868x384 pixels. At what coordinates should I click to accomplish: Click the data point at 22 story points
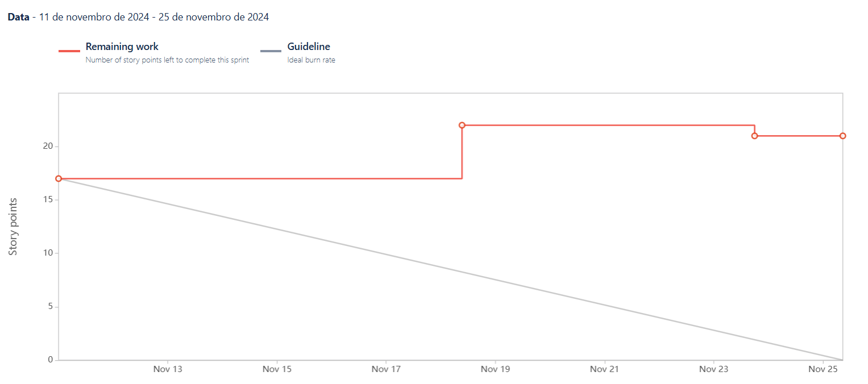462,125
